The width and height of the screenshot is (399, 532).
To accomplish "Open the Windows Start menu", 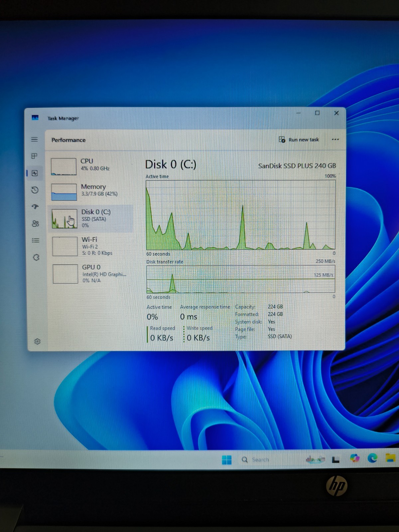I will (226, 460).
